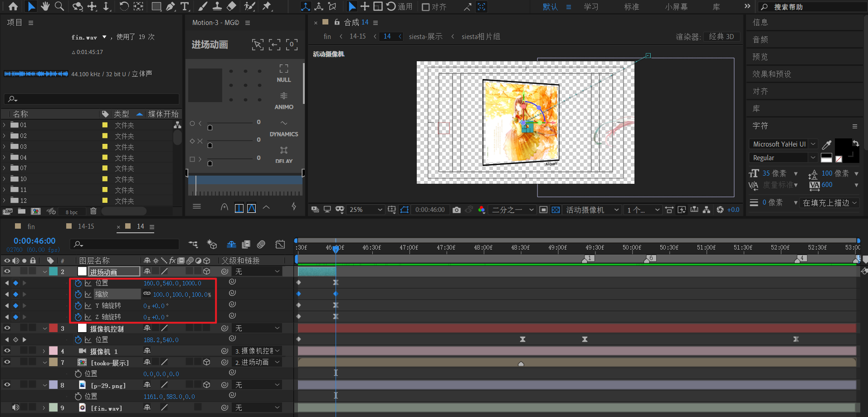Mute audio of [fin.wav] layer
The image size is (868, 417).
coord(16,407)
